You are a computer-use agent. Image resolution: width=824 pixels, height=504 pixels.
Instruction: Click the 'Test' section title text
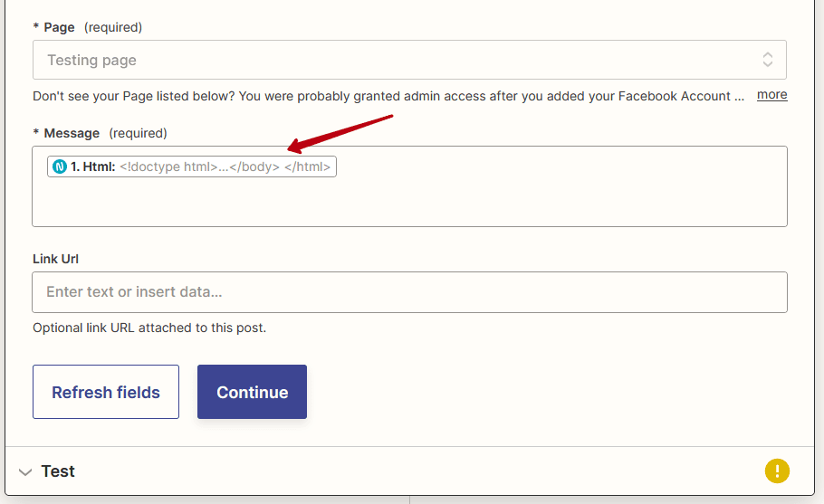(58, 471)
